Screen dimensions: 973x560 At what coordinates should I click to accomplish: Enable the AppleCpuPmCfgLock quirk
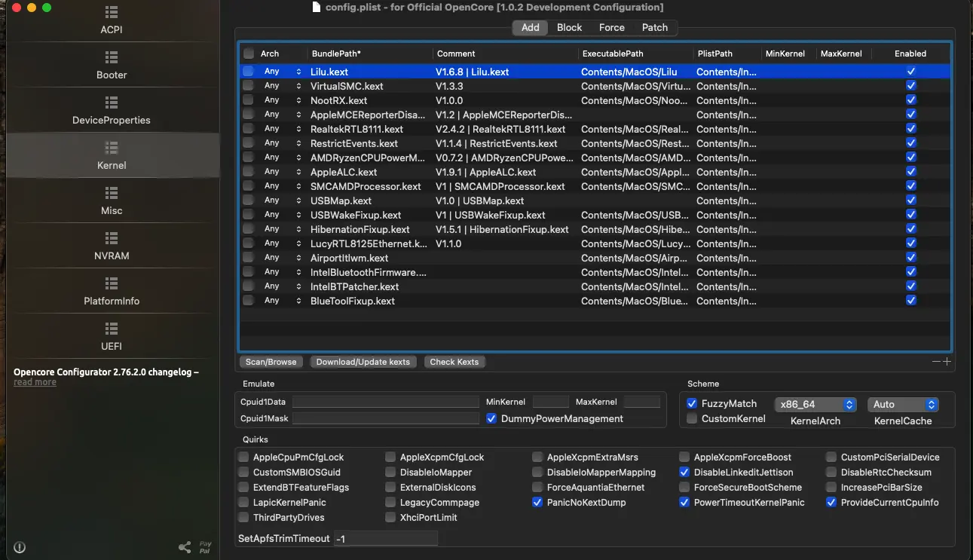tap(243, 457)
